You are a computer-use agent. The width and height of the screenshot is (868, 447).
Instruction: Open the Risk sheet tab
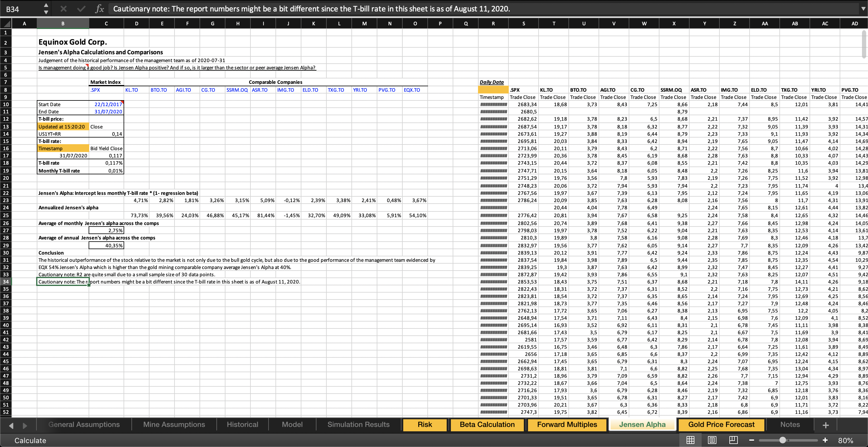tap(425, 424)
